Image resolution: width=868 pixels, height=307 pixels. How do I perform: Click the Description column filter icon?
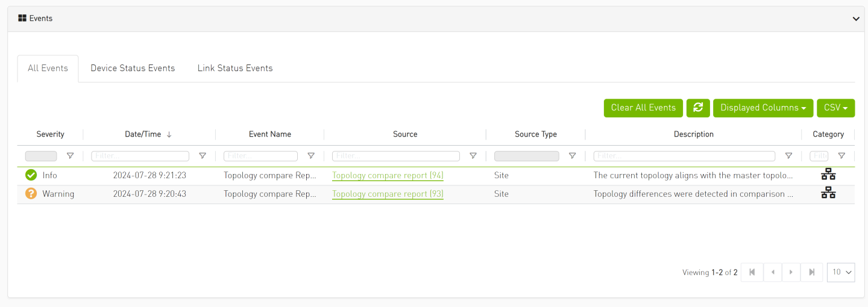788,156
